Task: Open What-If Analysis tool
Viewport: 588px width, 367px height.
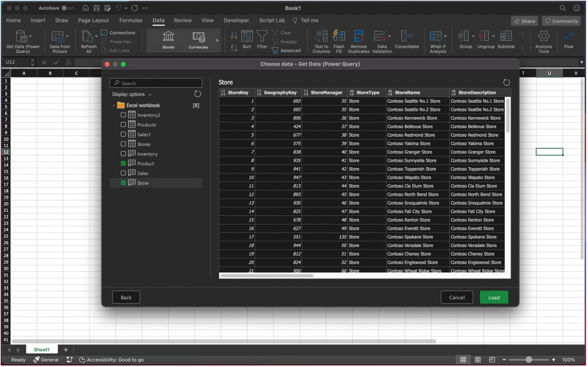Action: click(435, 36)
